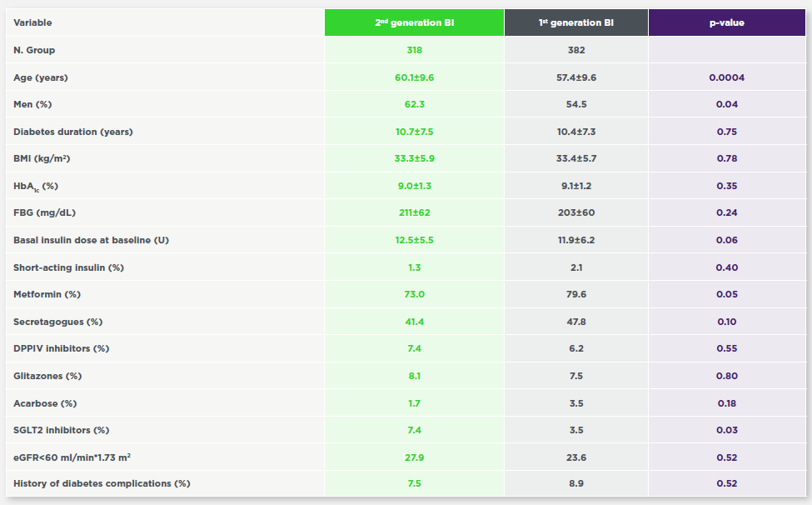Select the "Secretagogues (%)" row label
This screenshot has width=812, height=505.
coord(58,322)
